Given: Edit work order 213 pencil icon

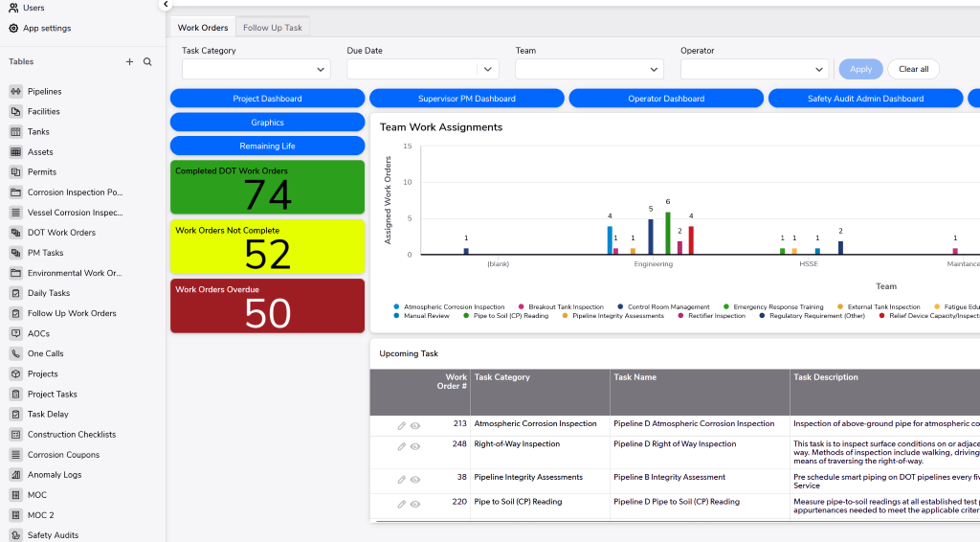Looking at the screenshot, I should 402,424.
